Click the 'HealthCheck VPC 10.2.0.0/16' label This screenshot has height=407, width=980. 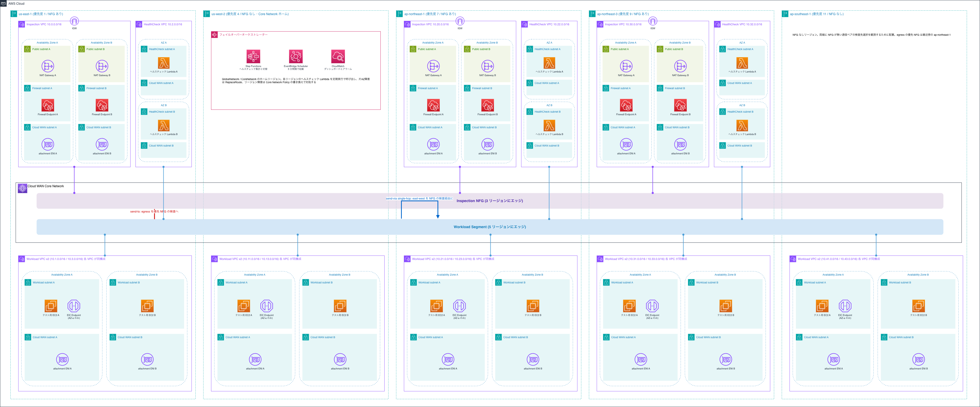point(163,24)
